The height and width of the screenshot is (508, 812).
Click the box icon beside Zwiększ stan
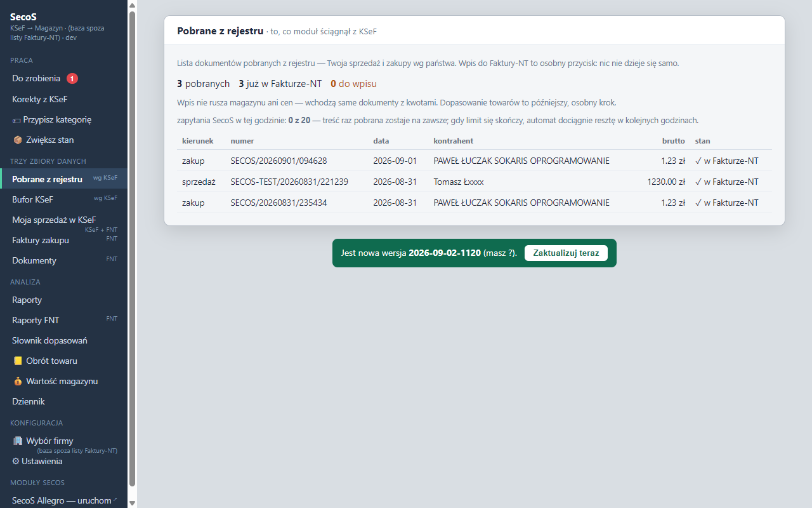17,140
